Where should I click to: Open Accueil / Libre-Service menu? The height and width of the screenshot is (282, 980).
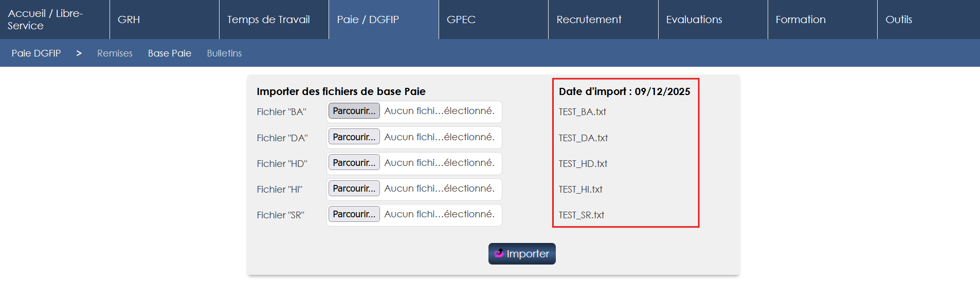coord(45,20)
